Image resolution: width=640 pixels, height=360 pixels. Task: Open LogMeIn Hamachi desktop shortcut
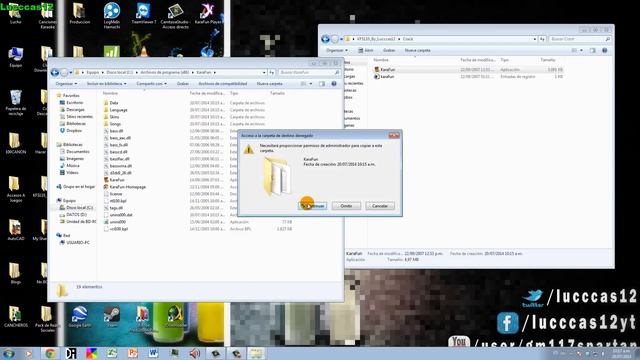click(111, 16)
